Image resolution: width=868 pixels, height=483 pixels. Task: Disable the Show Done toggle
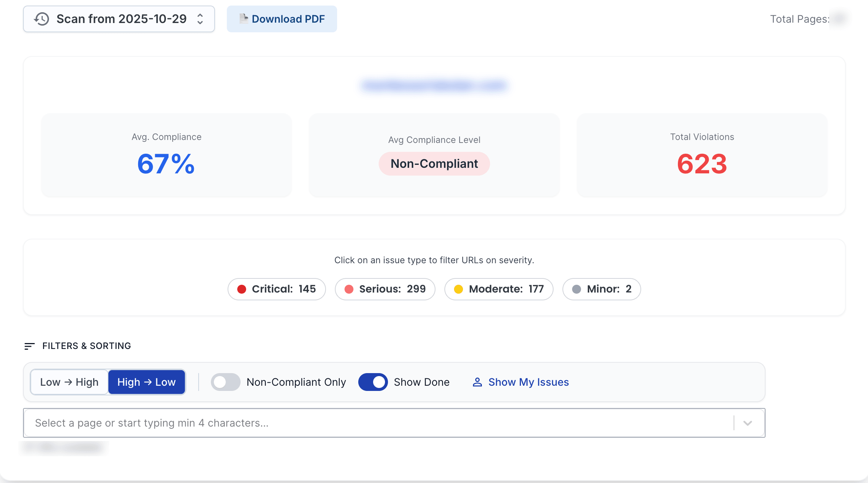[373, 382]
